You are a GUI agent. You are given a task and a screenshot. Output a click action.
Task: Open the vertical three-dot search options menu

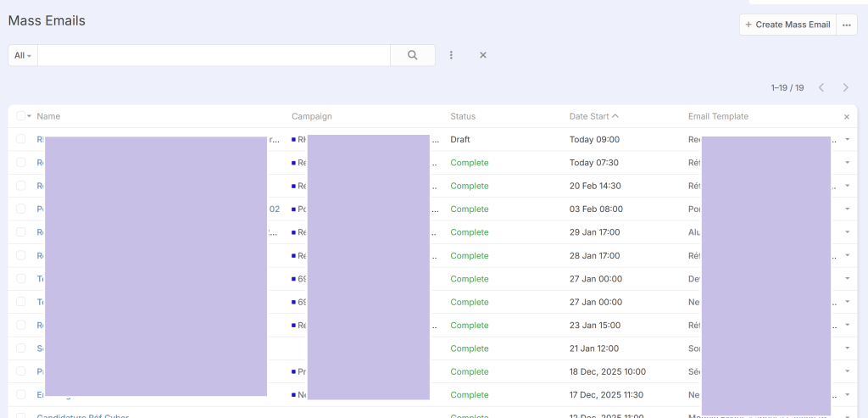click(x=451, y=55)
